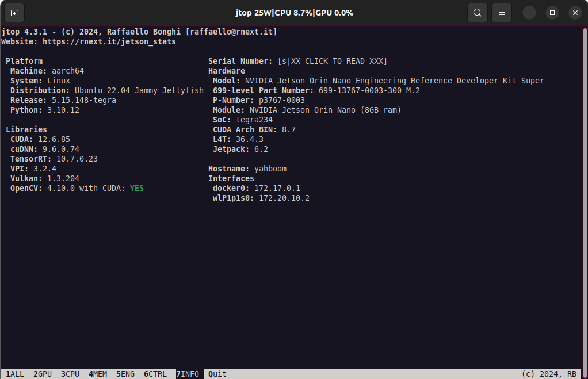Click the 'Hardware' section heading
This screenshot has width=588, height=379.
coord(227,71)
